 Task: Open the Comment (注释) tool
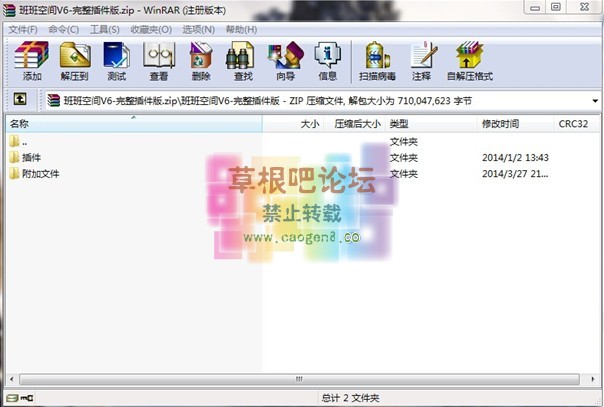[x=423, y=61]
